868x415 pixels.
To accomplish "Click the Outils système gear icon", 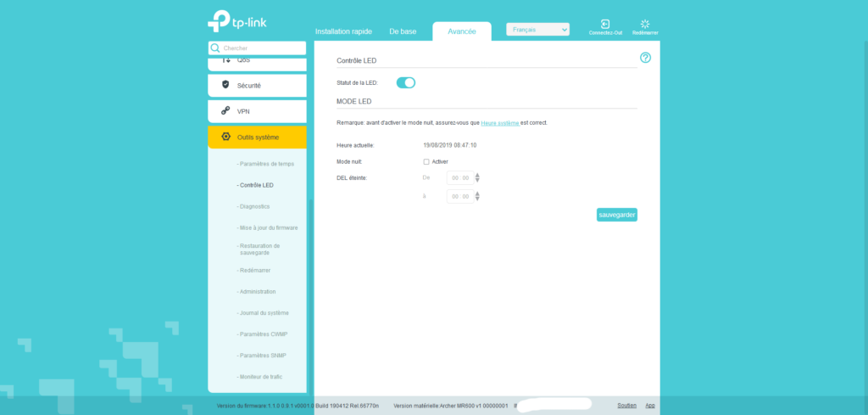I will 225,137.
